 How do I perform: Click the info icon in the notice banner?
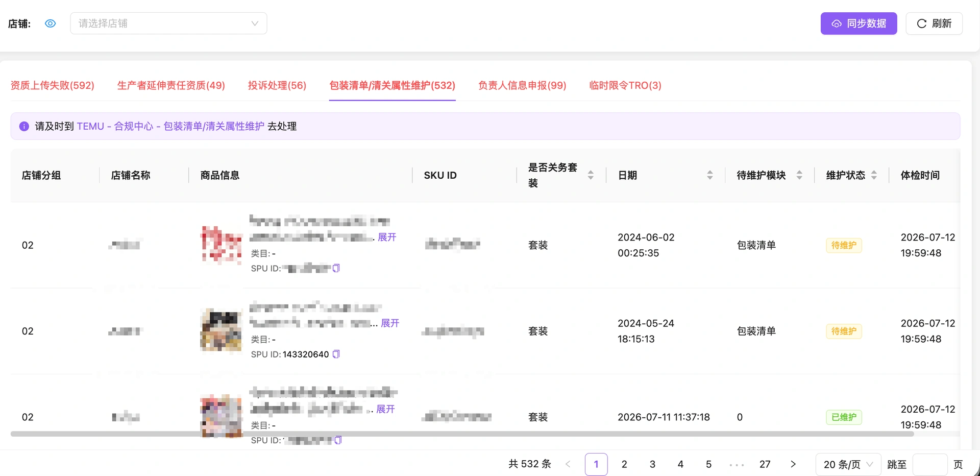(24, 126)
